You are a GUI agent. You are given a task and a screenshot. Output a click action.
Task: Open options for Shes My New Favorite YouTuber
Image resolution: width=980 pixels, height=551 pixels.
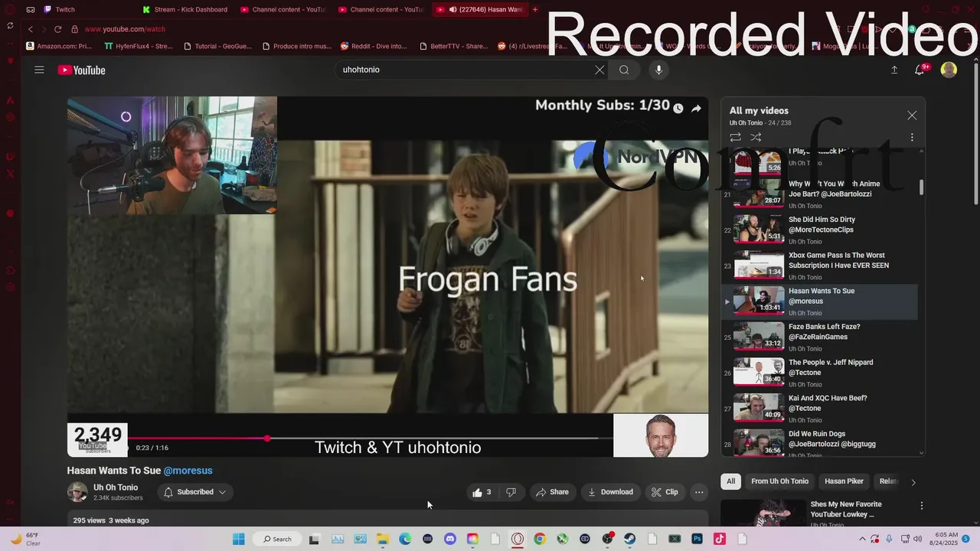[921, 506]
